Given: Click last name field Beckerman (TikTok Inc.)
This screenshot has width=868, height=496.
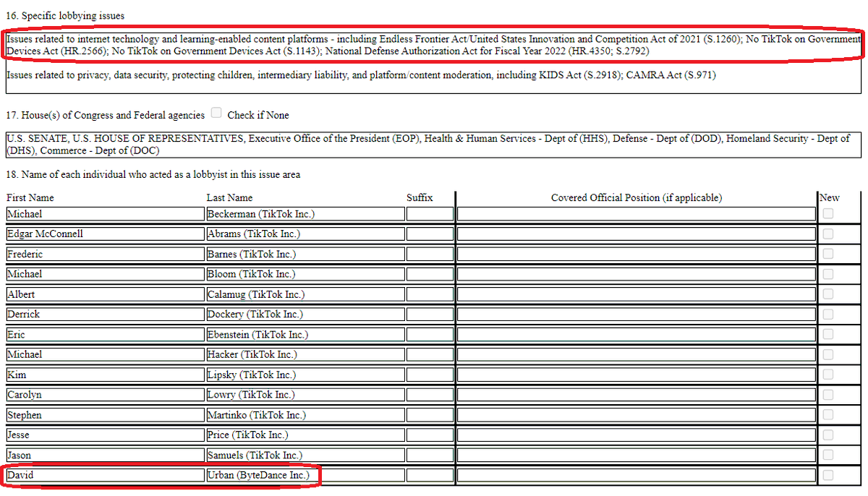Looking at the screenshot, I should point(305,214).
